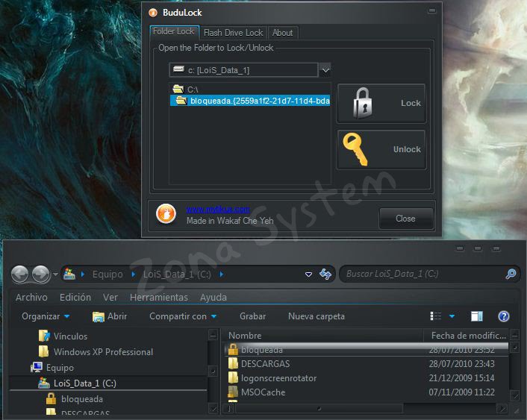Open the Organizar dropdown

click(46, 316)
